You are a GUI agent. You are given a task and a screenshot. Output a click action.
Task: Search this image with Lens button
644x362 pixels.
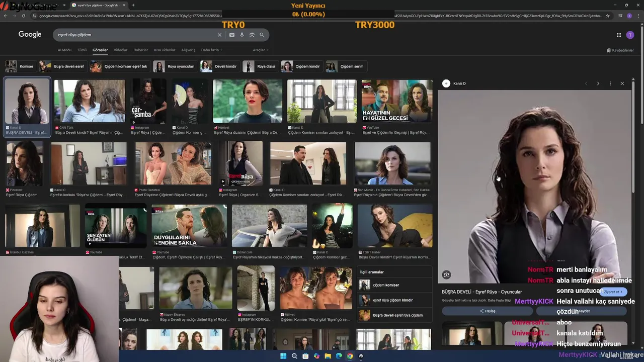[446, 275]
